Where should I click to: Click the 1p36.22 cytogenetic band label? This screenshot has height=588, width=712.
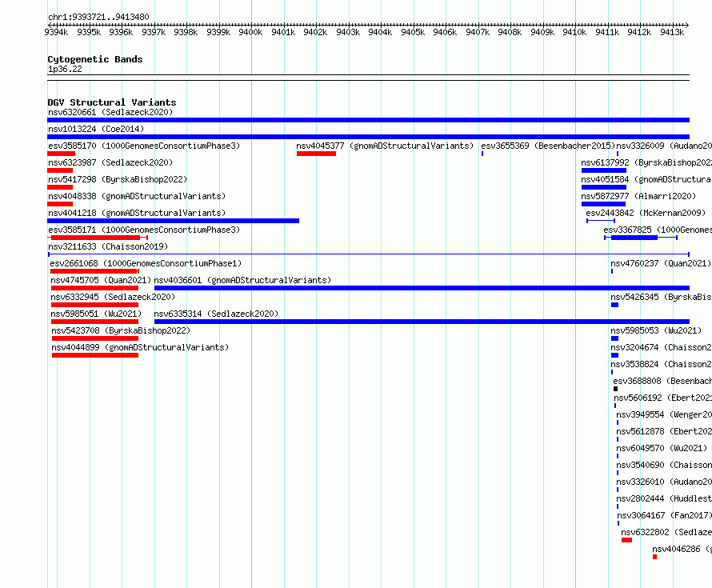point(65,69)
